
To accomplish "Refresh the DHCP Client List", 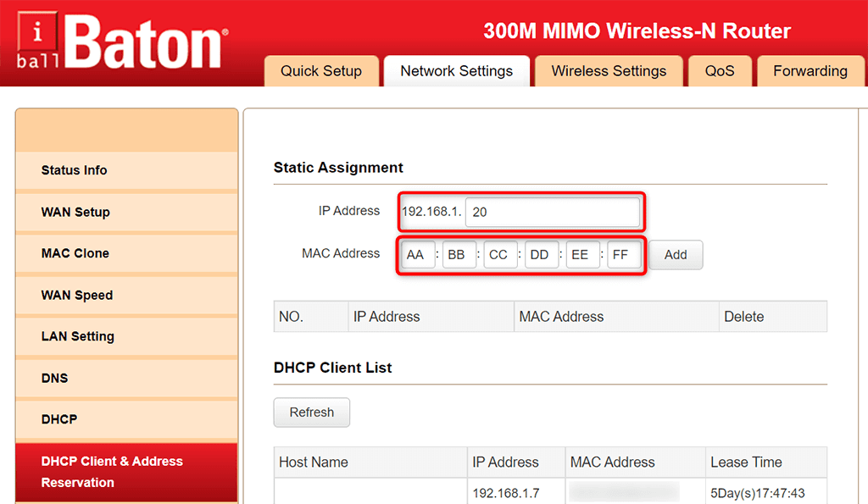I will coord(312,413).
